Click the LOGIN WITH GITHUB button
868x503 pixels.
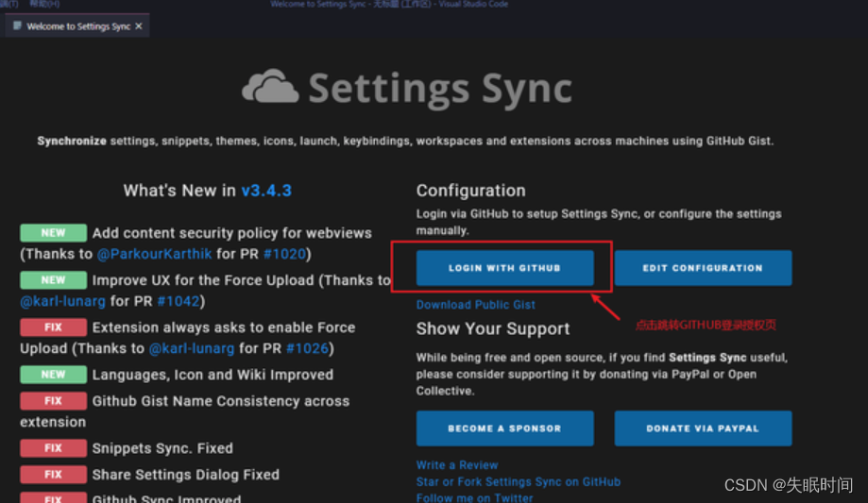pos(505,268)
